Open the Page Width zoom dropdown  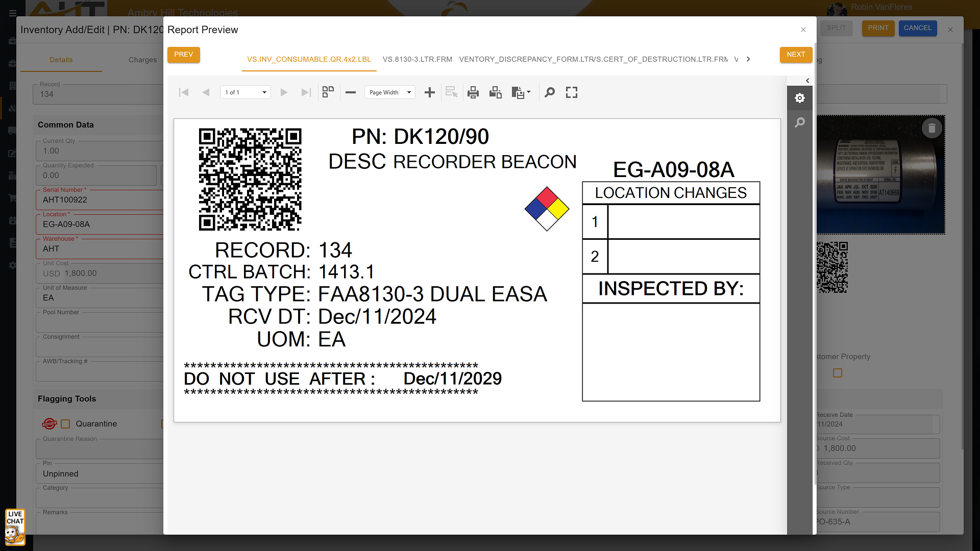[409, 92]
